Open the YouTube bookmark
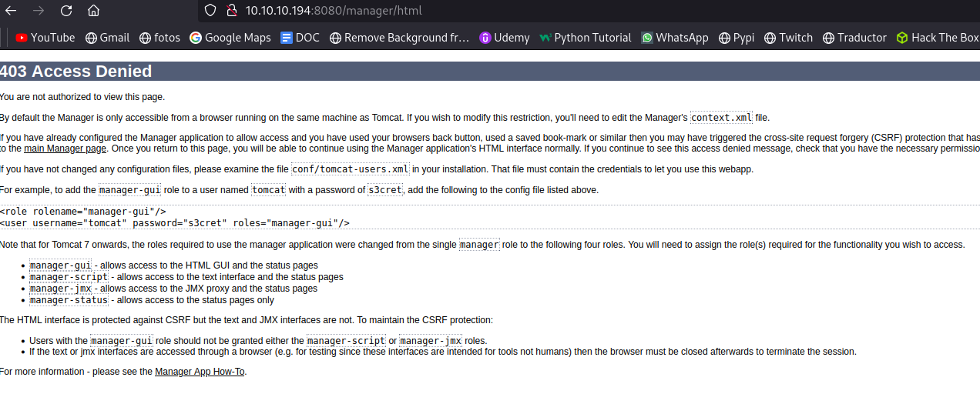Viewport: 980px width, 414px height. [45, 37]
